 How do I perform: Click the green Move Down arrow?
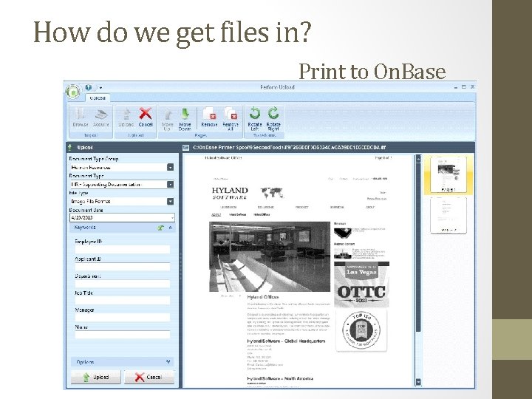(185, 119)
